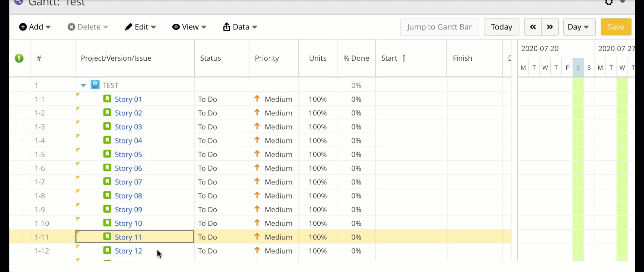This screenshot has width=644, height=272.
Task: Go to next timeline period
Action: [x=550, y=27]
